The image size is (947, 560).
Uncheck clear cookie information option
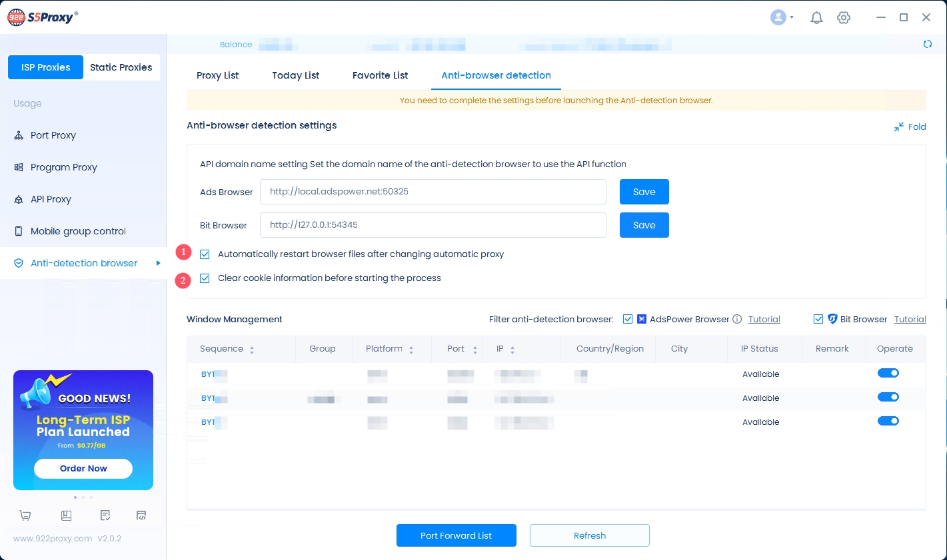pos(205,278)
